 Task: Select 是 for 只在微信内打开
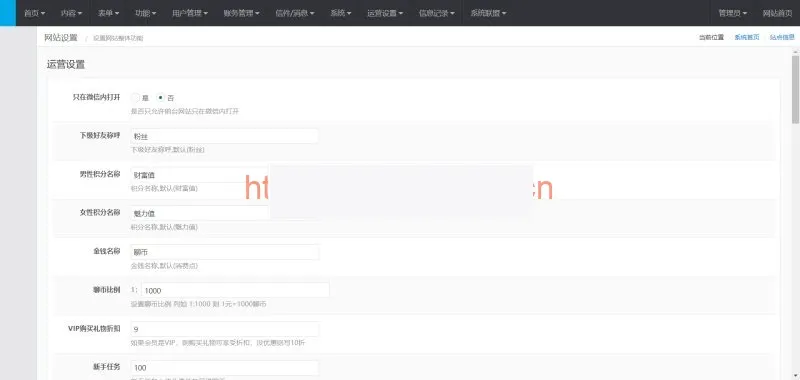(x=135, y=97)
